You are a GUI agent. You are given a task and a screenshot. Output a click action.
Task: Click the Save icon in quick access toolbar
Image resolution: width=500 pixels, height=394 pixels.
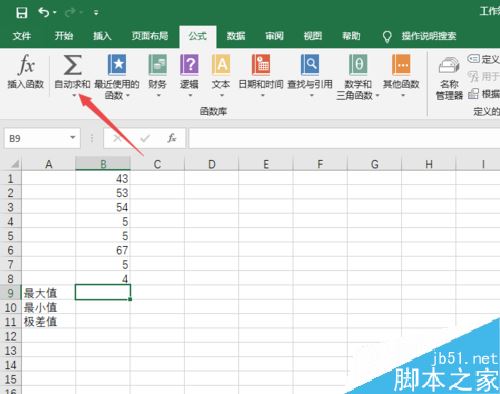(x=22, y=13)
